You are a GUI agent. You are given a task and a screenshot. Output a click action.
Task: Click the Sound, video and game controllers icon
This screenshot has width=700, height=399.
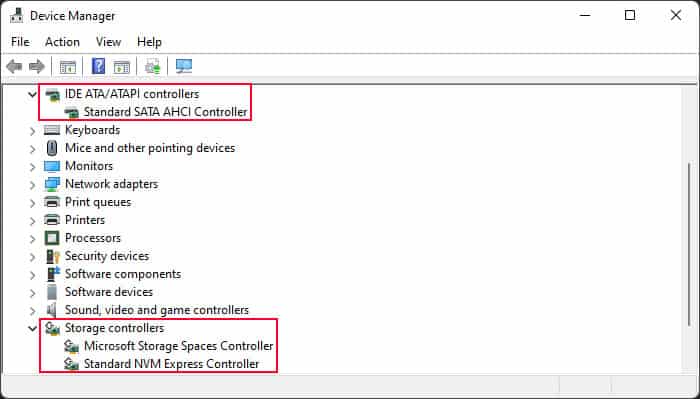point(52,310)
